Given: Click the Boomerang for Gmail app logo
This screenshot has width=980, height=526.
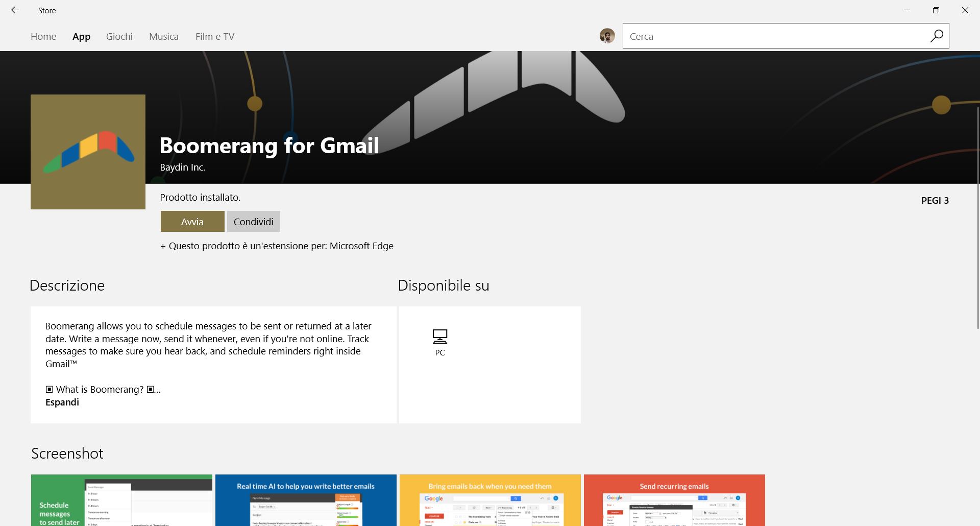Looking at the screenshot, I should point(88,151).
